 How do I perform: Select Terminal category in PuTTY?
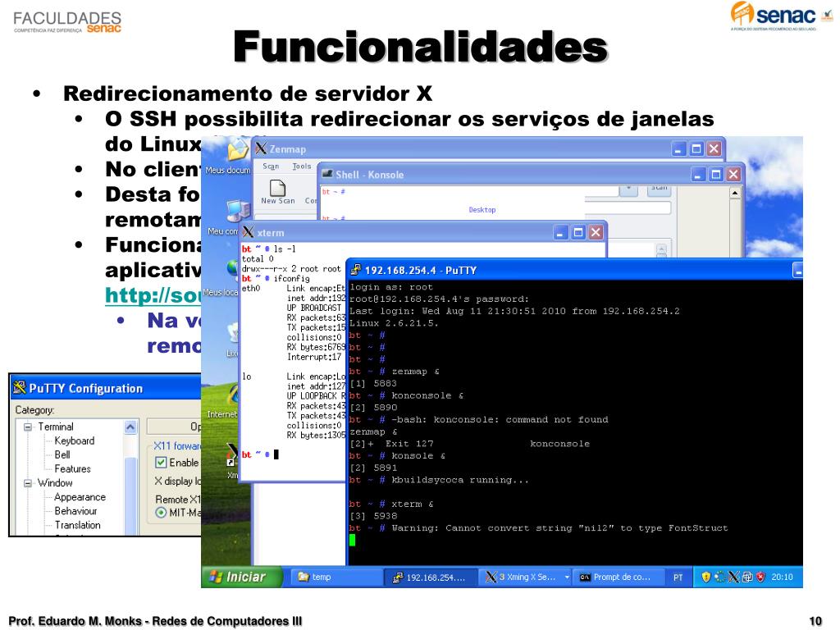click(56, 427)
